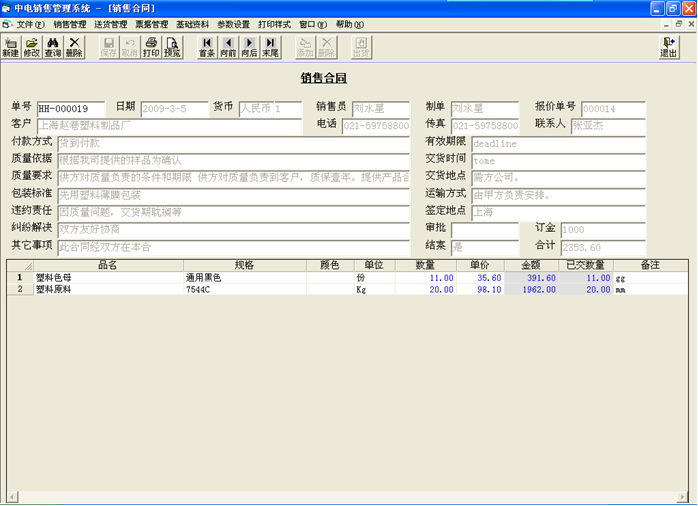Open the 参数设置 menu

tap(233, 24)
